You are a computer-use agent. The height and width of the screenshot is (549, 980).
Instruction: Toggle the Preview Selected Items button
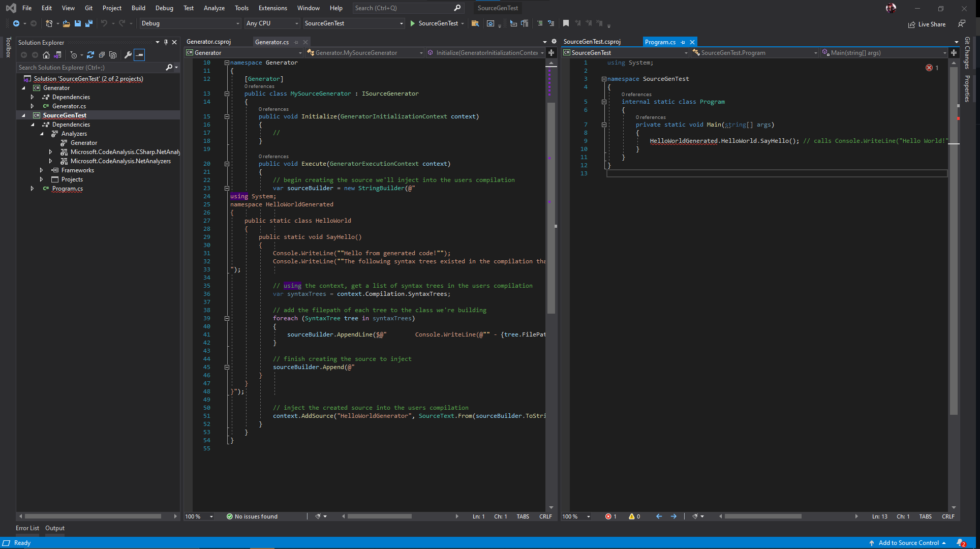139,55
